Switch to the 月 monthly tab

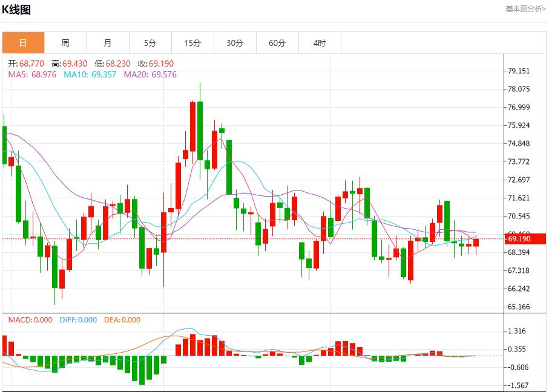click(x=108, y=43)
